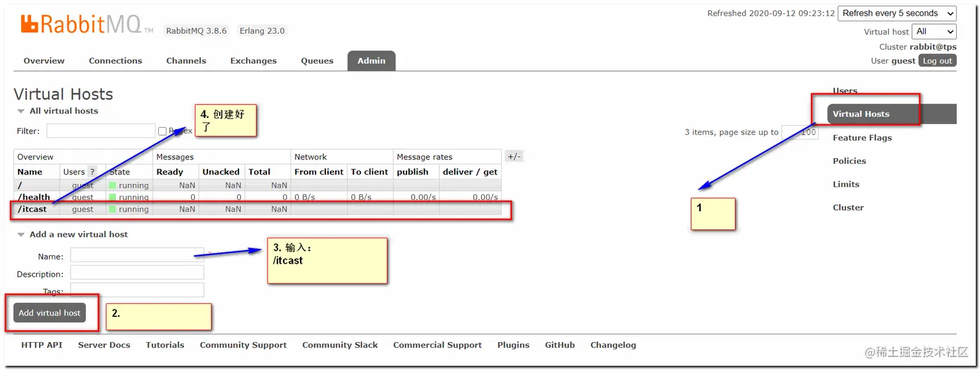Select Virtual Hosts in the admin sidebar

point(892,114)
